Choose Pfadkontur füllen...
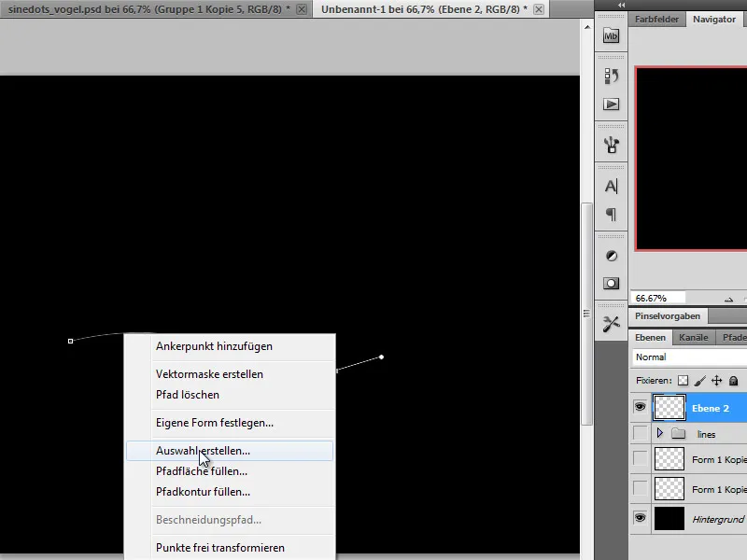Screen dimensions: 747x560 [203, 492]
